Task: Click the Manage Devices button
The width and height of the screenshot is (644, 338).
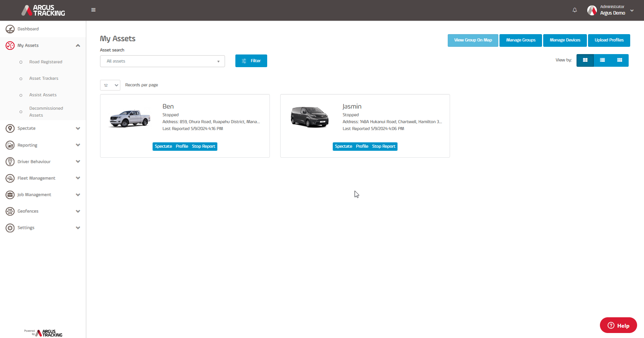Action: click(565, 40)
